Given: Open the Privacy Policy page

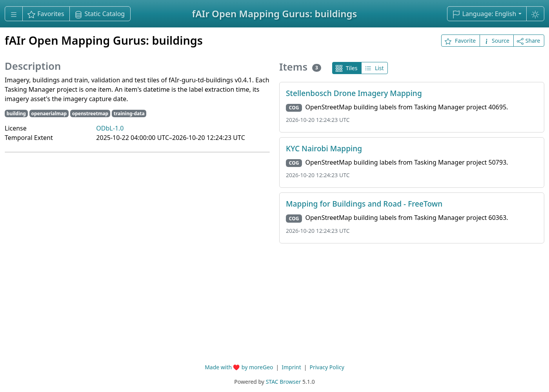Looking at the screenshot, I should click(327, 367).
